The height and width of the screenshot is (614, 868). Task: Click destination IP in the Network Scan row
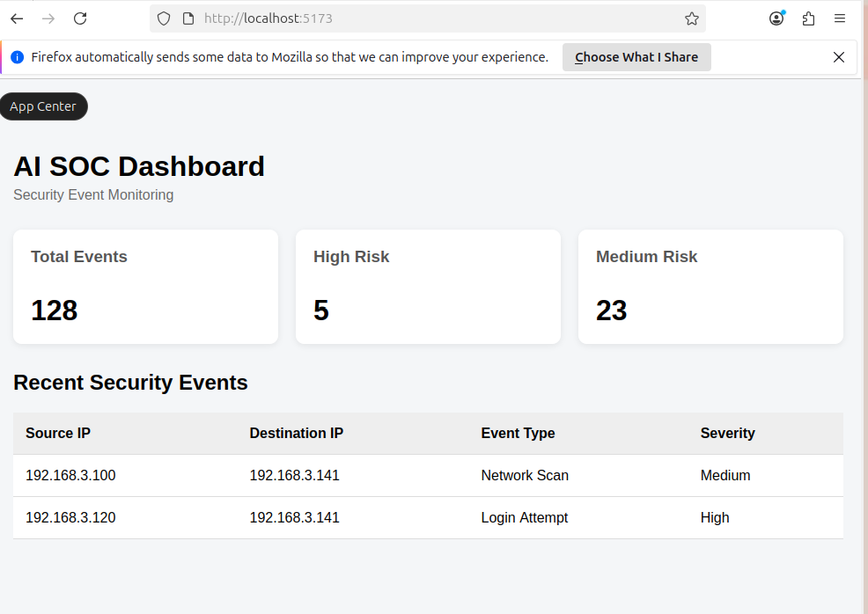coord(295,475)
